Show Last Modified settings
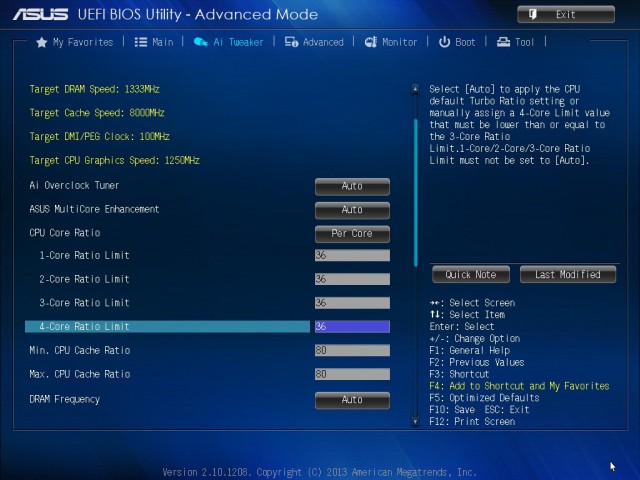The width and height of the screenshot is (640, 480). 568,274
